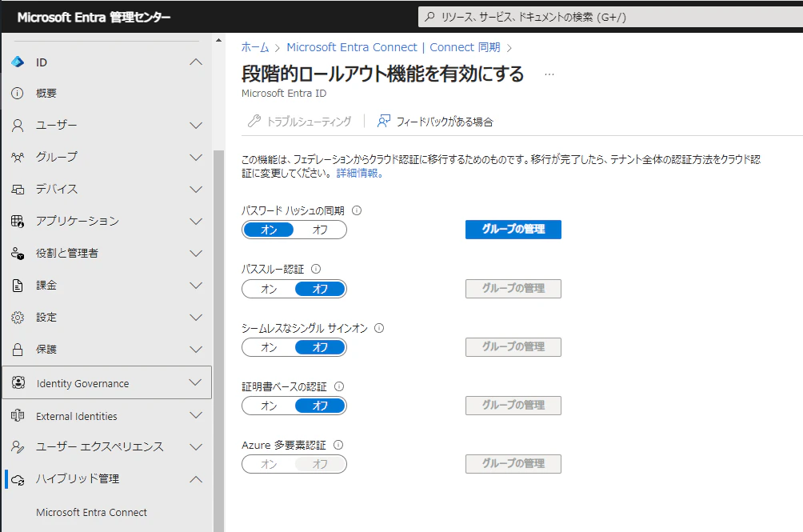This screenshot has height=532, width=803.
Task: Click the roles icon beside 役割と管理者
Action: point(18,253)
